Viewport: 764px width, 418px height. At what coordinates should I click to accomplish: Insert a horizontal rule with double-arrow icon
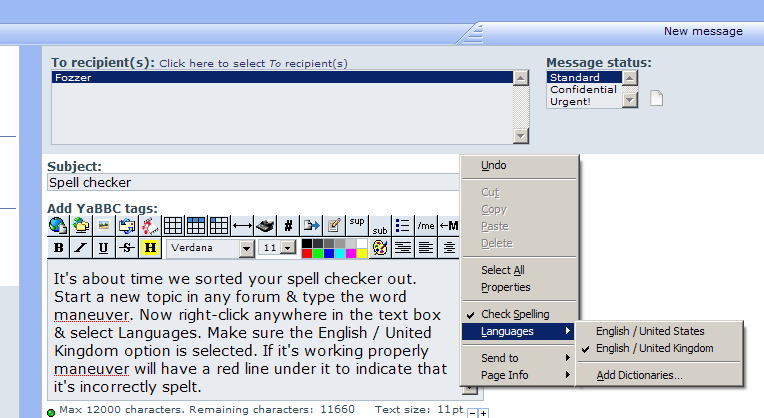coord(242,226)
